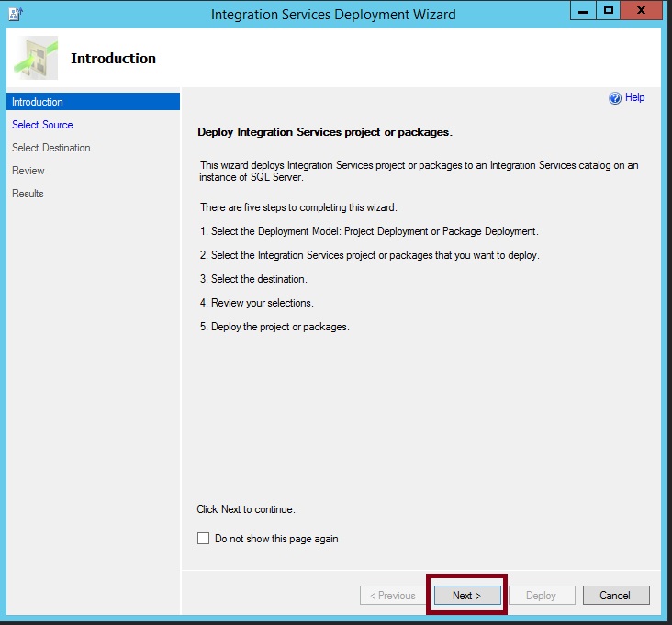Click the Next > button

tap(467, 595)
